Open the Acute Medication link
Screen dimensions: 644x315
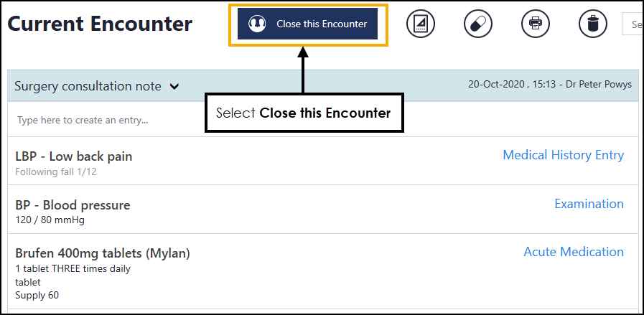573,252
